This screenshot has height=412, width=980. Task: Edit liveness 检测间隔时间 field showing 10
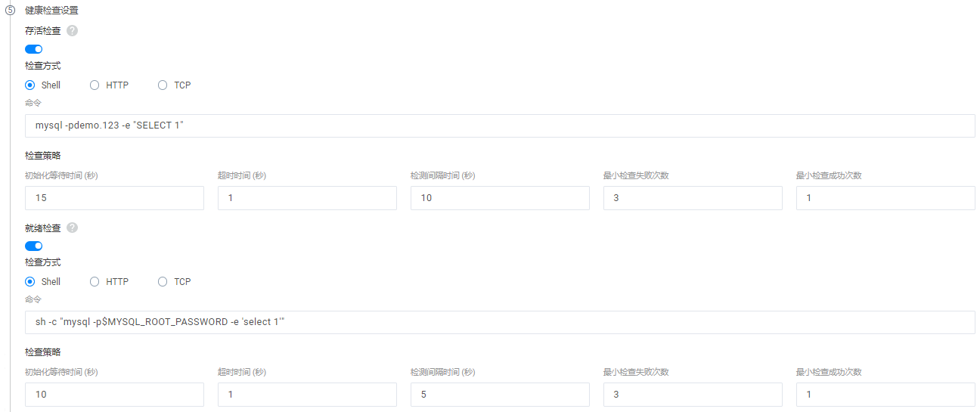500,198
